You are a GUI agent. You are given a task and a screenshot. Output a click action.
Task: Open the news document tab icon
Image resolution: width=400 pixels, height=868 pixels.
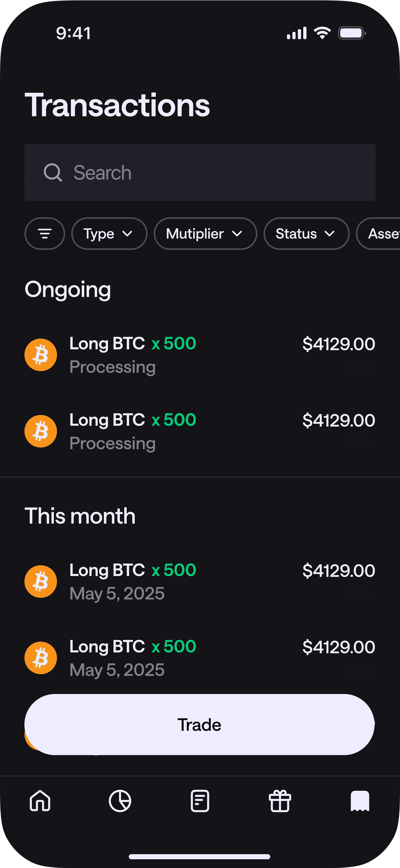pyautogui.click(x=200, y=801)
